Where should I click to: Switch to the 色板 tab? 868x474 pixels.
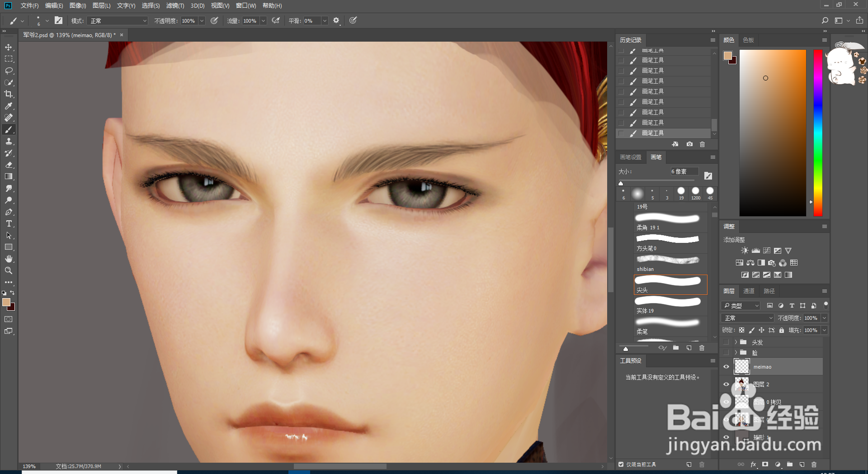tap(749, 40)
